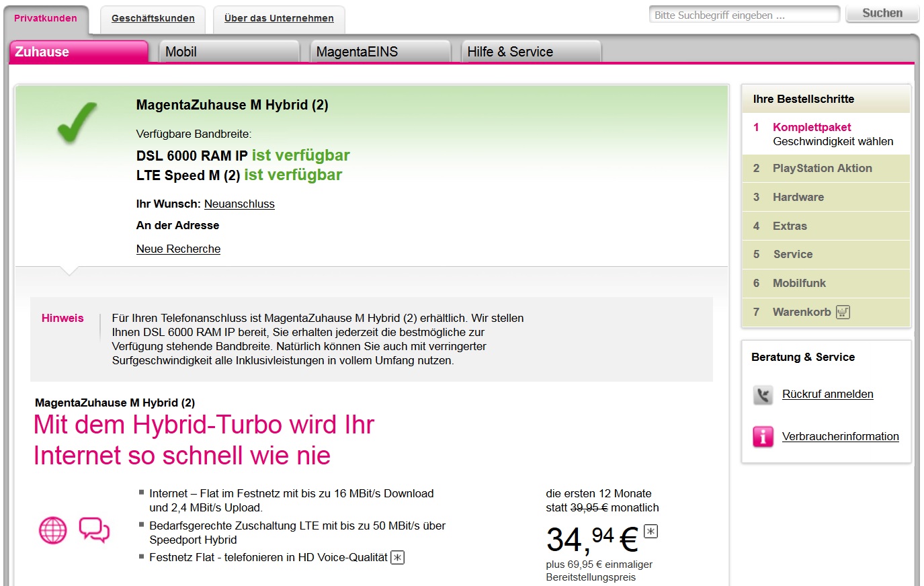
Task: Go to order step 3 Hardware
Action: 826,198
